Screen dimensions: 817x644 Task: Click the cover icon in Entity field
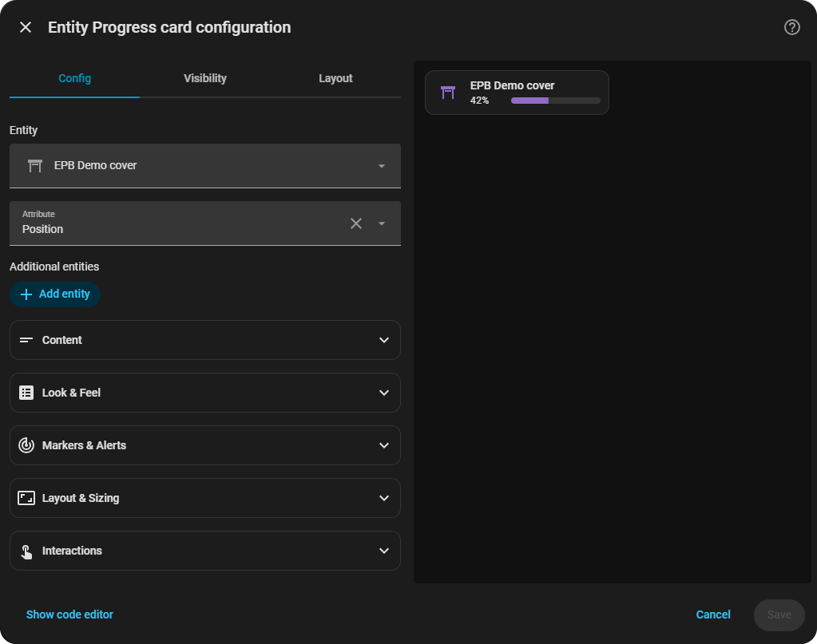pyautogui.click(x=35, y=165)
